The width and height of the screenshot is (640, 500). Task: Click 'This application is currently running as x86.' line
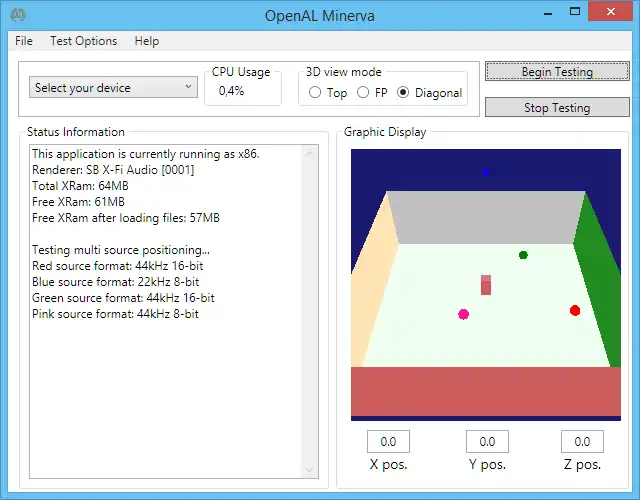pyautogui.click(x=146, y=154)
